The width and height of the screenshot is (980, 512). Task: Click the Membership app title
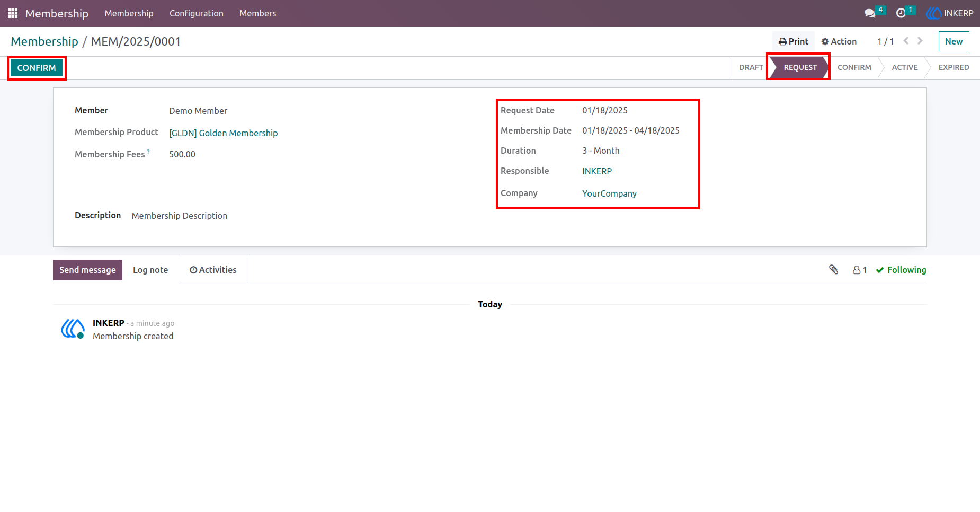coord(57,13)
